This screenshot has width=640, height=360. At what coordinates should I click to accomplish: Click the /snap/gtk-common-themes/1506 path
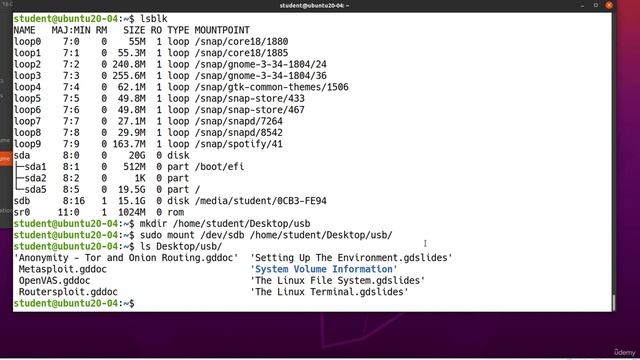tap(271, 87)
